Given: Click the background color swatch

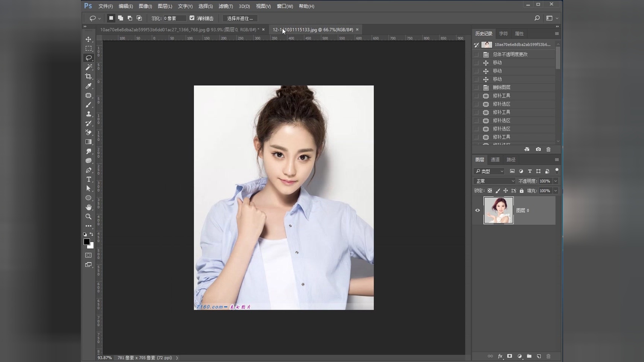Looking at the screenshot, I should [x=92, y=246].
